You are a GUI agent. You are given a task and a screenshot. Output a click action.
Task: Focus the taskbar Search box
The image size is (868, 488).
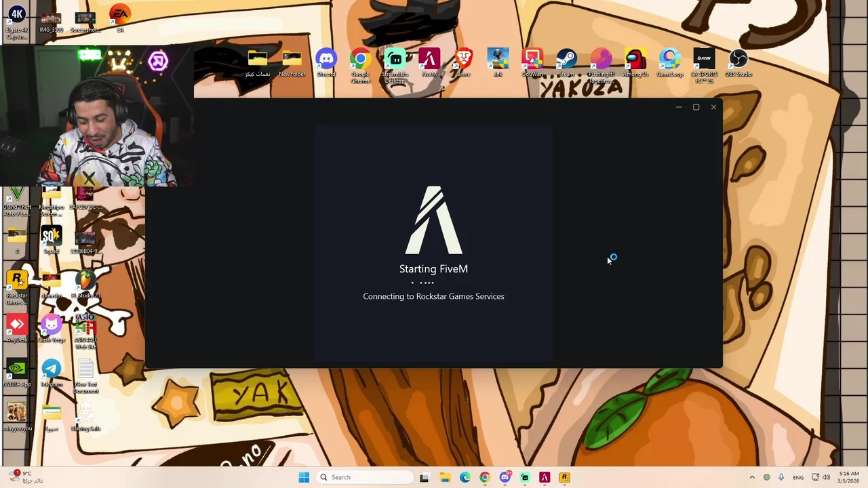pos(365,477)
